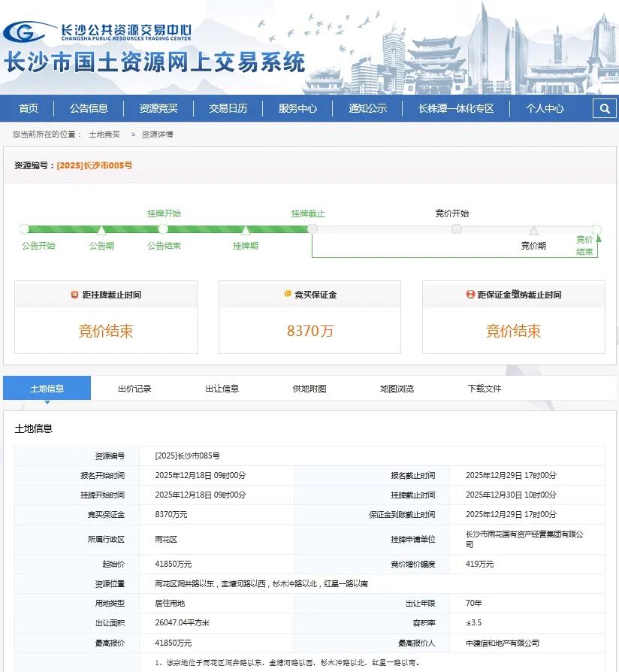Open the 供地附图 tab
This screenshot has width=619, height=672.
click(309, 389)
